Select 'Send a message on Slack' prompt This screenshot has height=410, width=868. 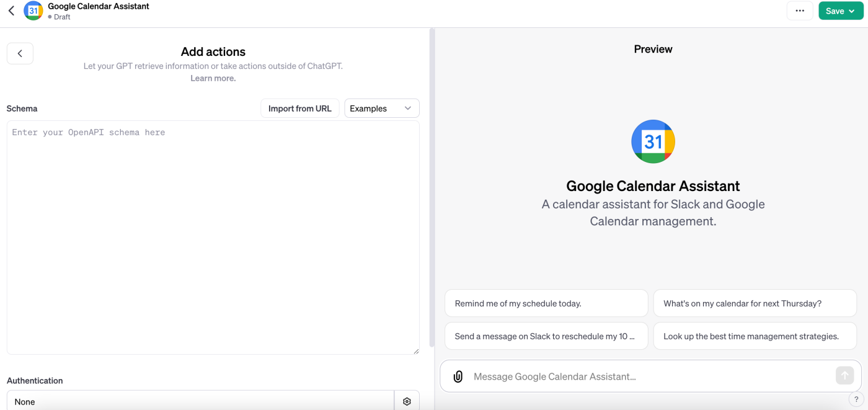(546, 336)
